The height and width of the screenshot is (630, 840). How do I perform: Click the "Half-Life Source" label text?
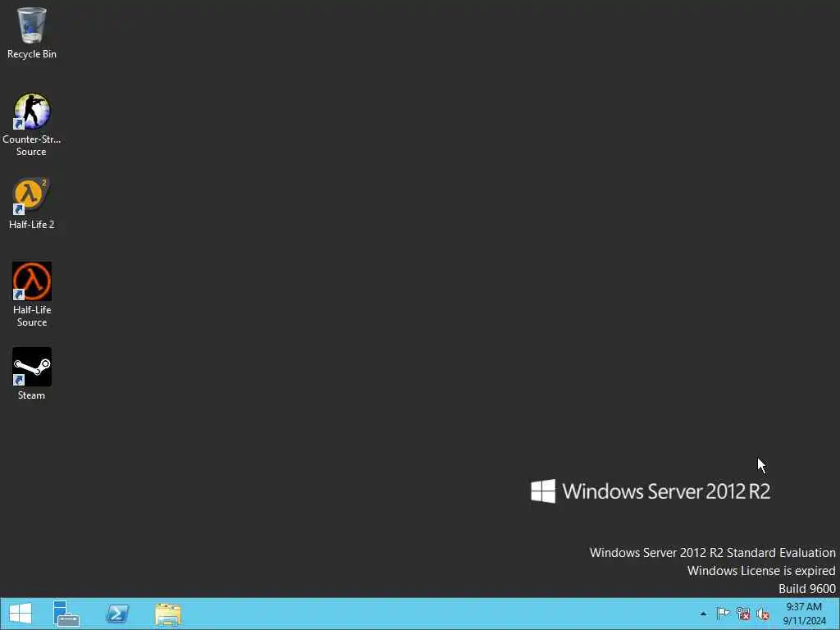click(32, 316)
